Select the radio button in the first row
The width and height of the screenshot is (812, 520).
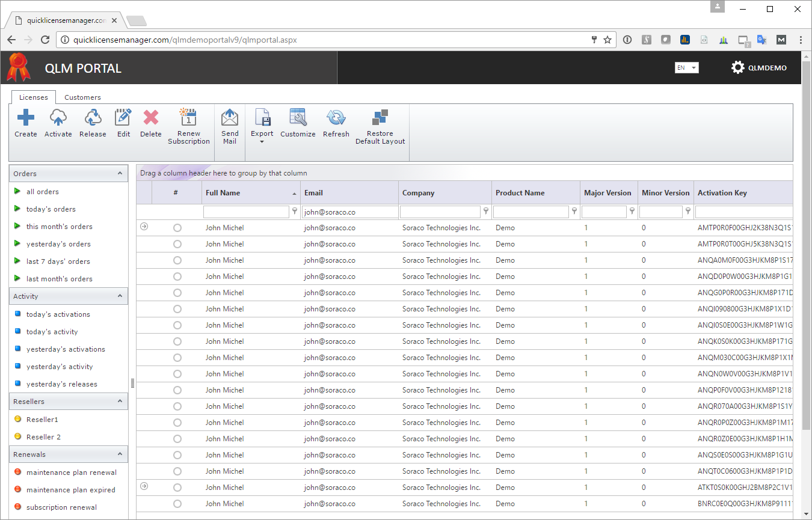pyautogui.click(x=177, y=228)
